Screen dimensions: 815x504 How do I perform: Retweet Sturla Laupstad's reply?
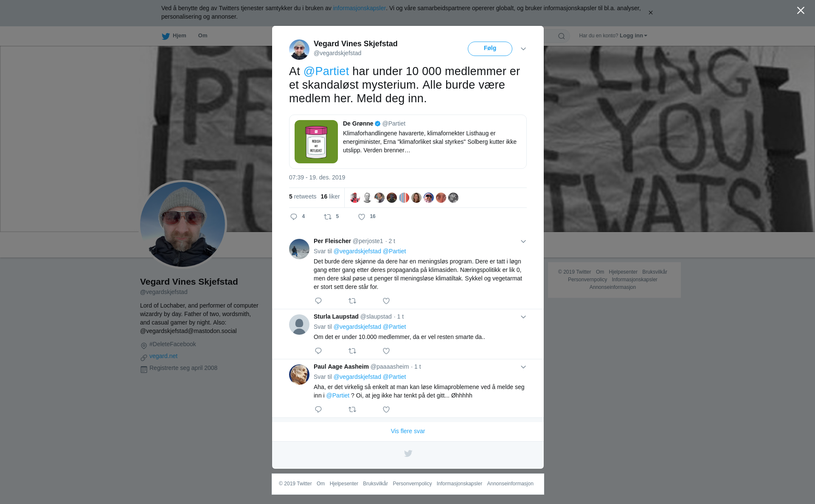click(352, 351)
